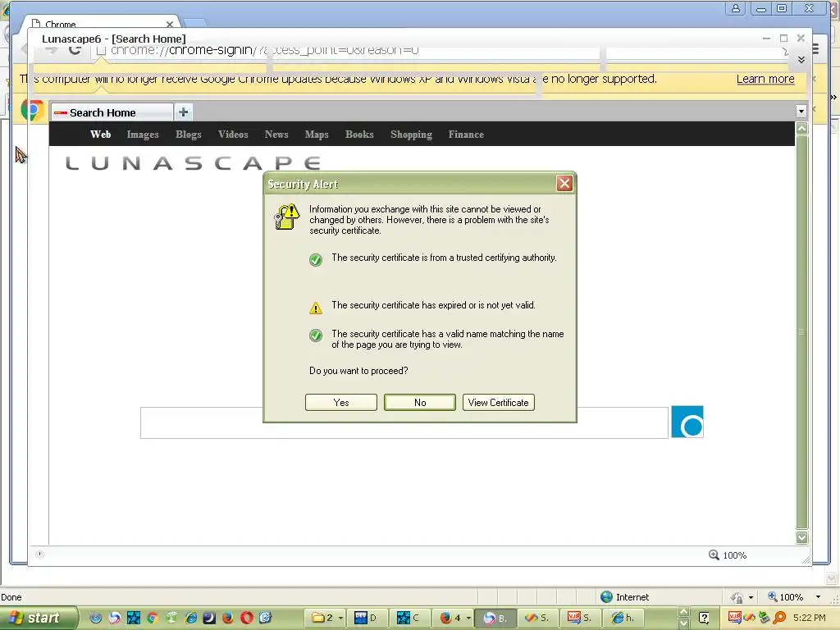Launch Firefox from the quick launch bar
The image size is (840, 630).
coord(228,618)
